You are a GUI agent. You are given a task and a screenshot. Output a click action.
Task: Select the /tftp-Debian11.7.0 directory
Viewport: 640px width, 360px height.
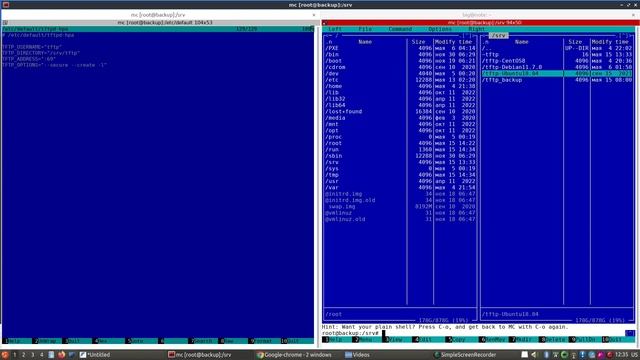(557, 67)
